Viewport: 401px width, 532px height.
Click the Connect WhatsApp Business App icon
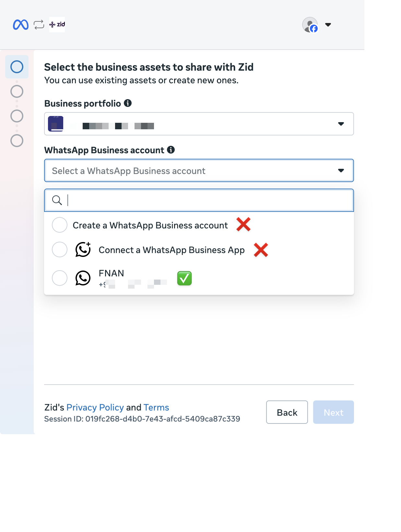pyautogui.click(x=83, y=249)
